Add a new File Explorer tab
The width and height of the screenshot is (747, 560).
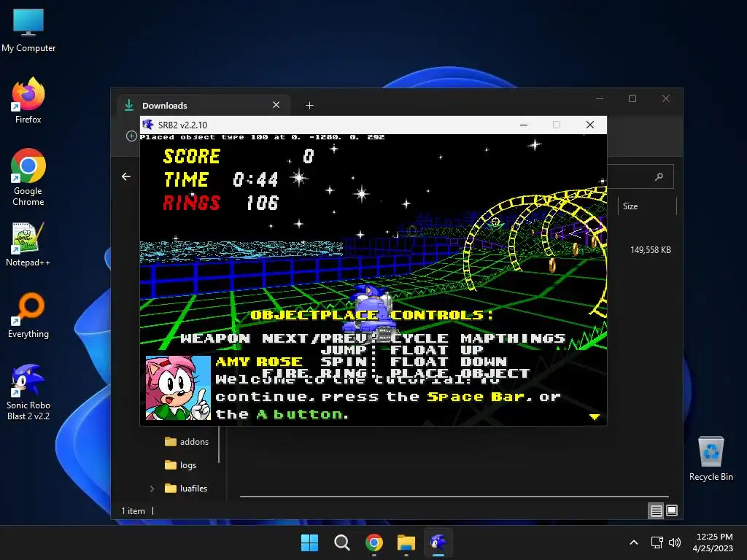(x=309, y=105)
